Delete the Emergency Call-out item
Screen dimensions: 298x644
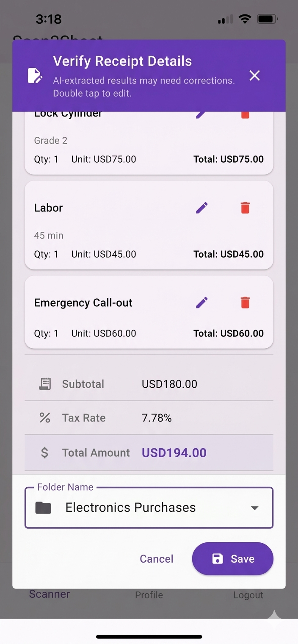245,303
